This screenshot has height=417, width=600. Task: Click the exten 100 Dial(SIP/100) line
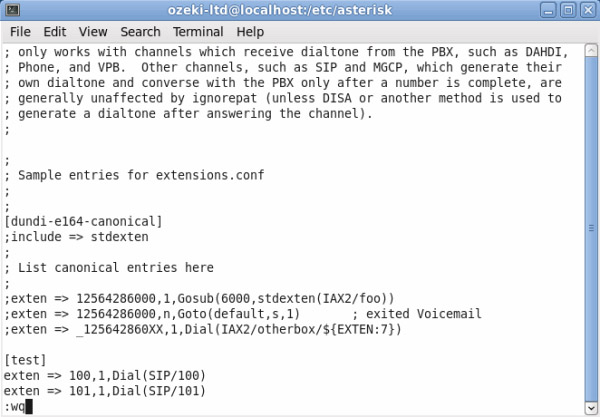(x=105, y=375)
